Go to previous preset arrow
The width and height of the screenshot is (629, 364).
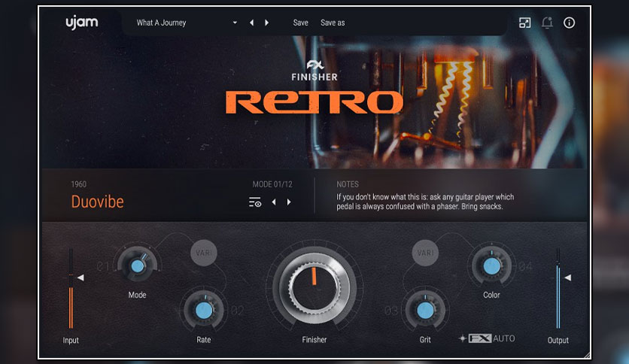point(251,23)
